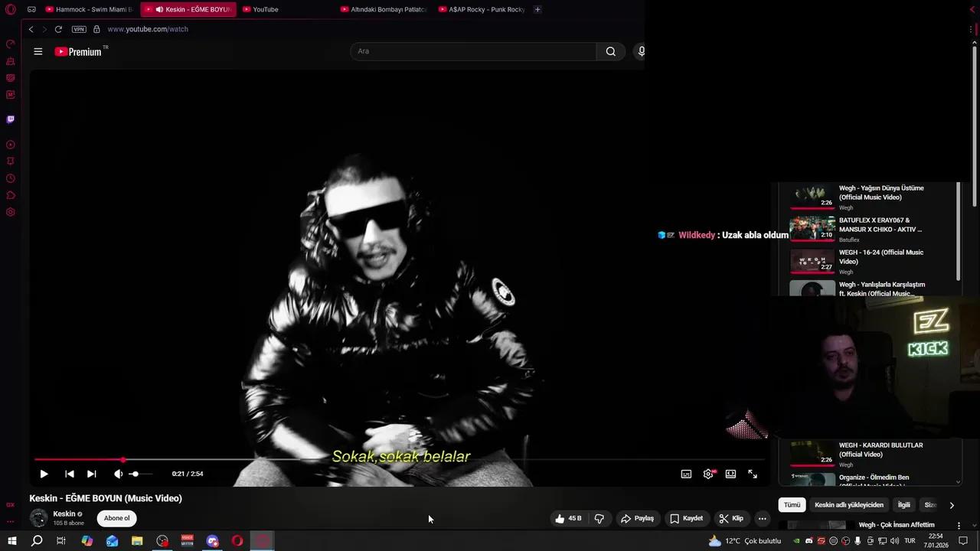Screen dimensions: 980x551
Task: Open Twitch panel in Opera sidebar
Action: point(11,119)
